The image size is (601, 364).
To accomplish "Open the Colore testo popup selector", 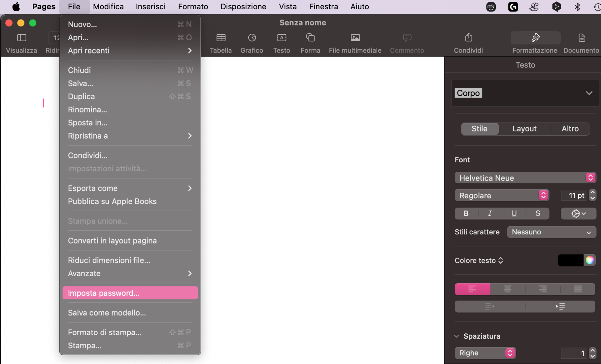I will pos(479,260).
